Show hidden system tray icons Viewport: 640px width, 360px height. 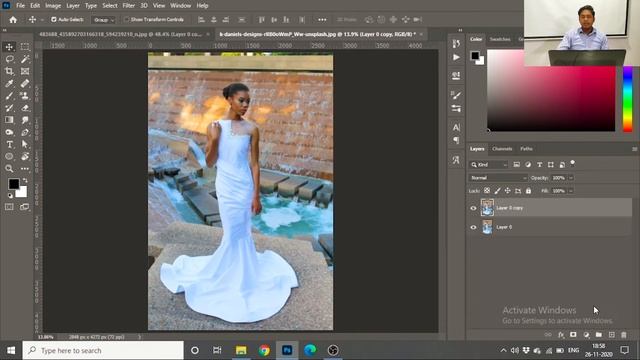pyautogui.click(x=503, y=350)
